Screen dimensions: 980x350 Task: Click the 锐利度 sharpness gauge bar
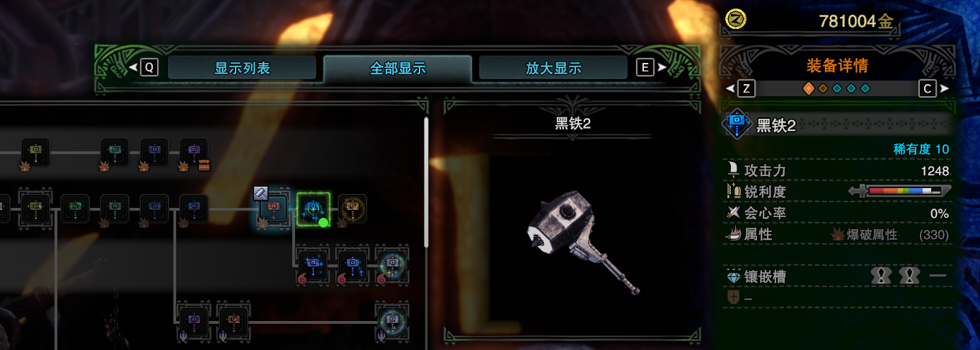pyautogui.click(x=899, y=192)
